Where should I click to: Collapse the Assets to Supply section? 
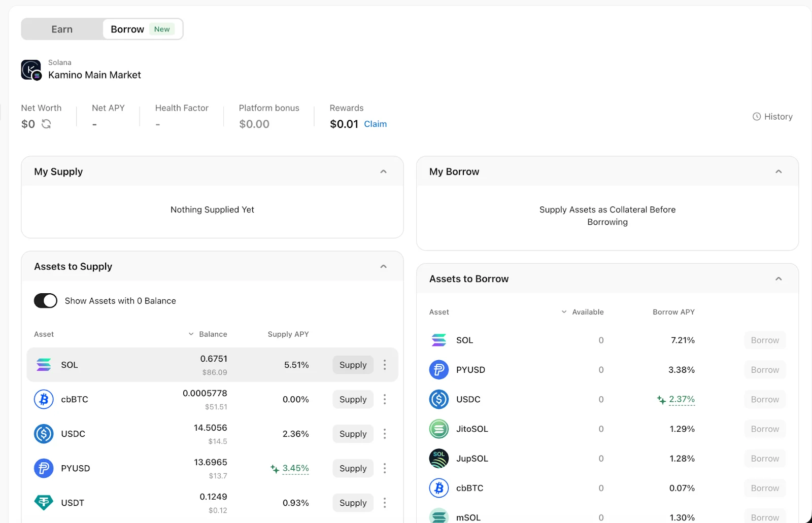click(383, 266)
